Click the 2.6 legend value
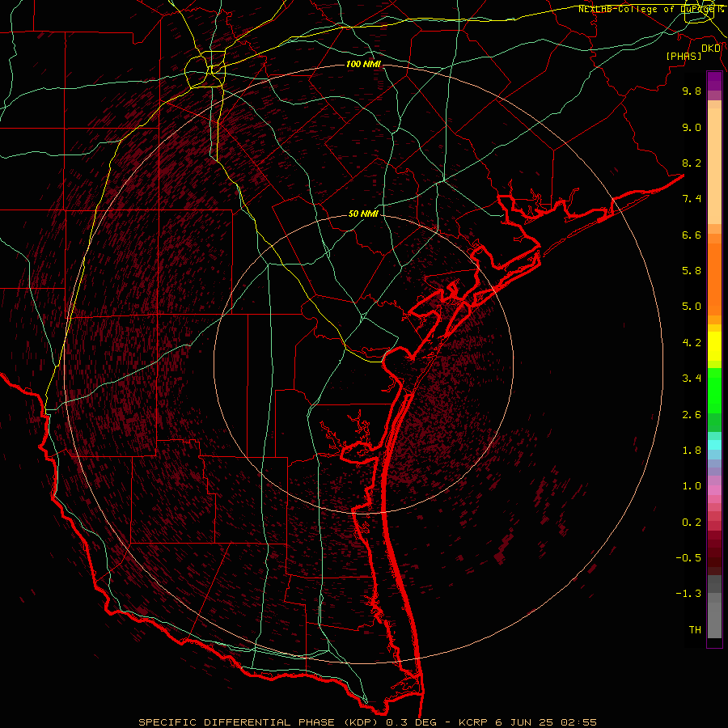728x728 pixels. click(x=692, y=415)
